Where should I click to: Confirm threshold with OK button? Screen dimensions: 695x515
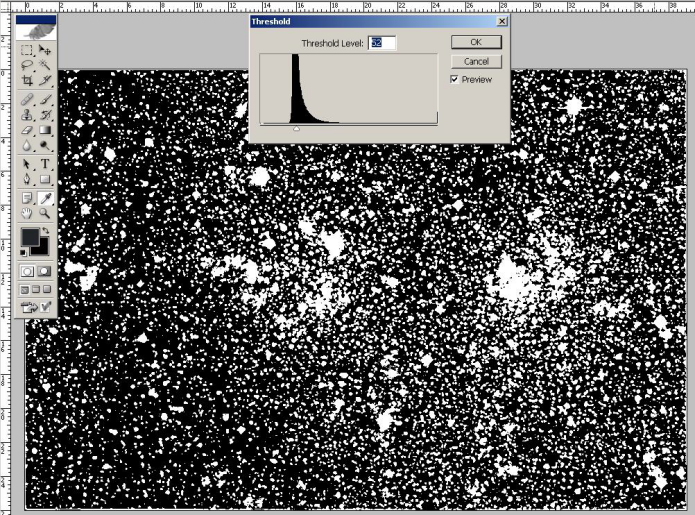coord(476,42)
